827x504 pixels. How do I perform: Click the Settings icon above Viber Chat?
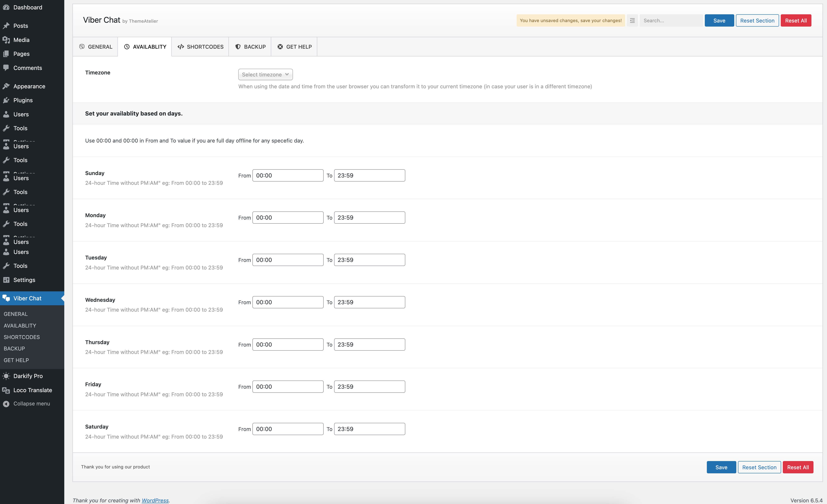(x=6, y=280)
